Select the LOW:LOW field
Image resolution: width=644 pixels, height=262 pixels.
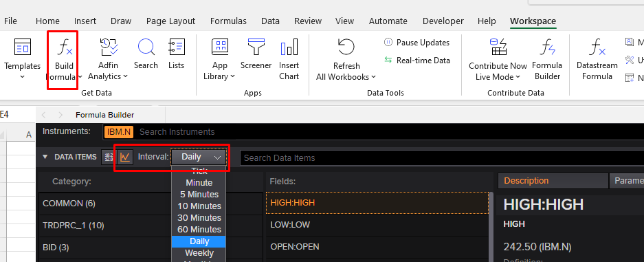point(377,225)
